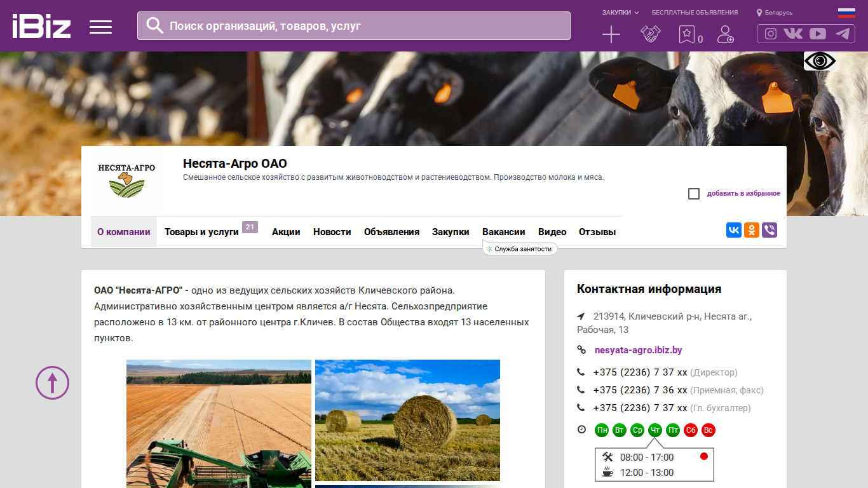Viewport: 868px width, 488px height.
Task: Switch to 'Акции' tab
Action: [x=286, y=232]
